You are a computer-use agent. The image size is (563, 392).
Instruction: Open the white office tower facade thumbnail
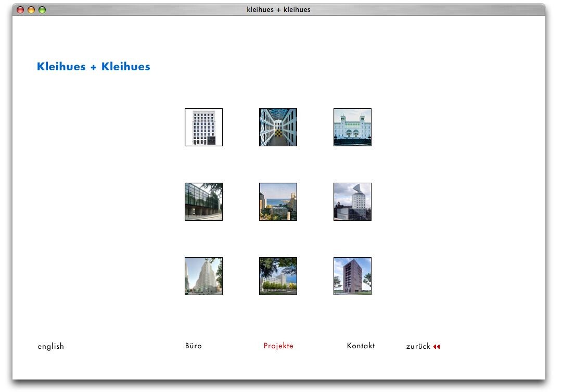(x=203, y=127)
